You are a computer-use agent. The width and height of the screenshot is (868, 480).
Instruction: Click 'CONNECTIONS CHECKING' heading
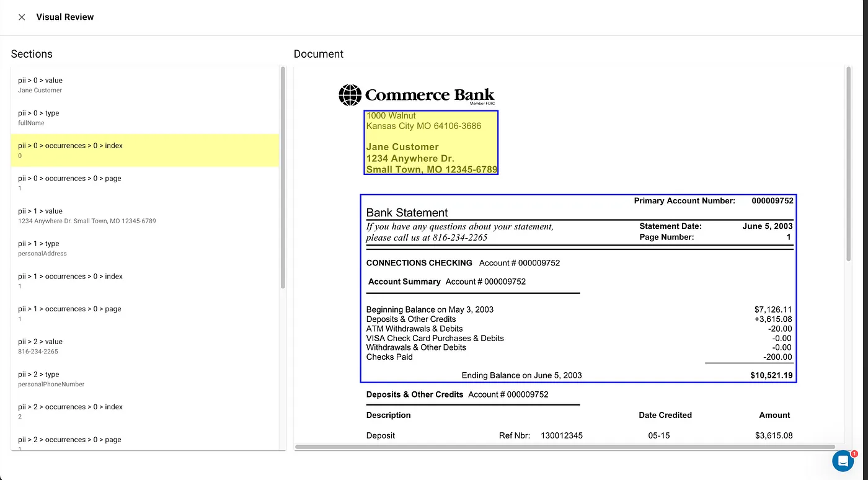click(419, 263)
